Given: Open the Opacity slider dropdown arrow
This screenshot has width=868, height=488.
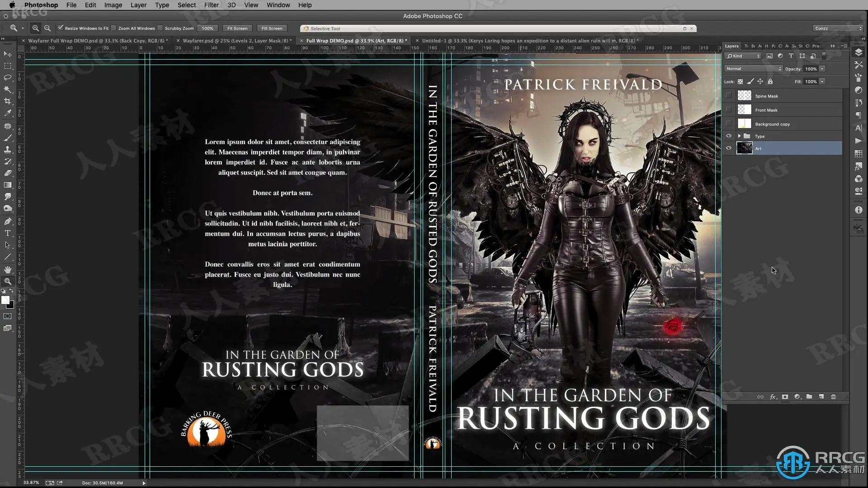Looking at the screenshot, I should click(x=822, y=69).
